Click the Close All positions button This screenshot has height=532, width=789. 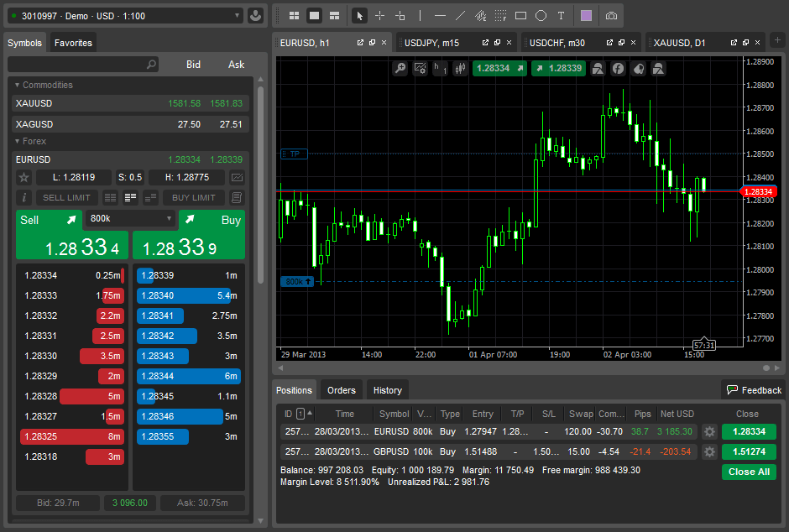click(749, 472)
